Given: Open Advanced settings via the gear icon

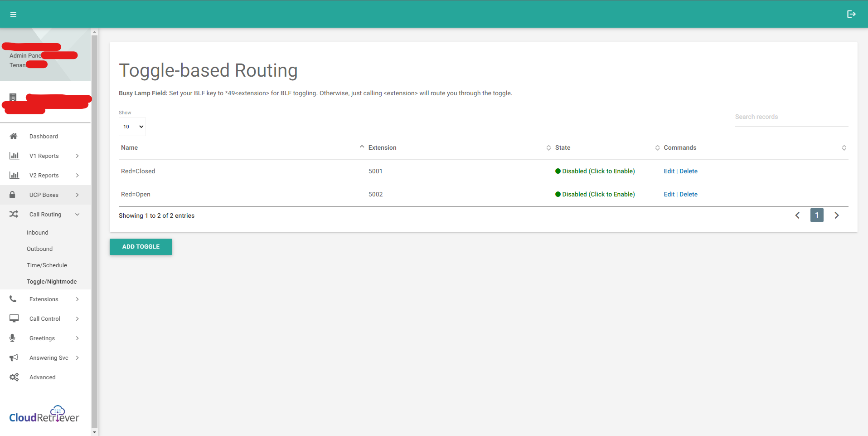Looking at the screenshot, I should coord(14,377).
